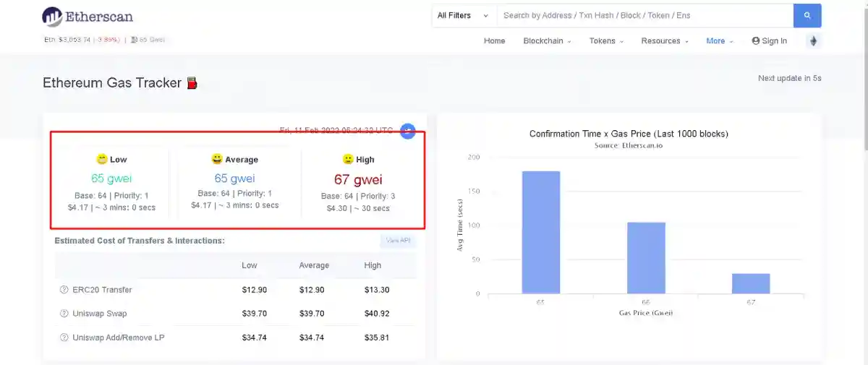The image size is (868, 365).
Task: Click the Uniswap Swap High cost $40.92
Action: click(377, 314)
